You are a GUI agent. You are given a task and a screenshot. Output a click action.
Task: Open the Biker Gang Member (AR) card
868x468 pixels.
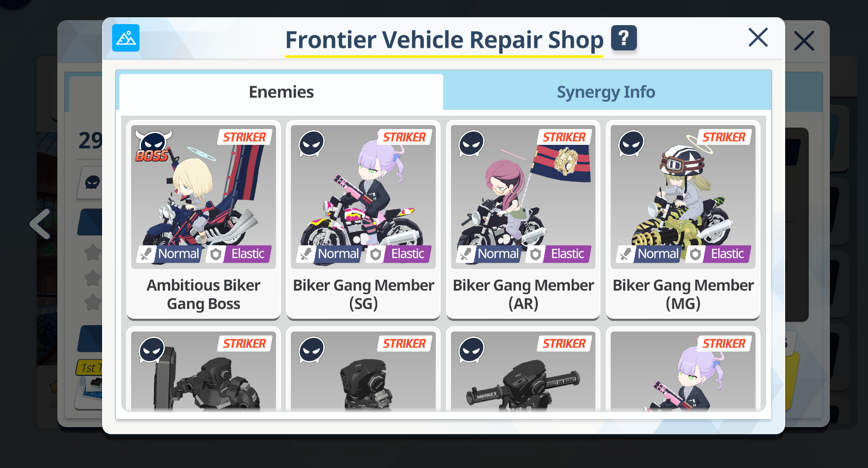pyautogui.click(x=523, y=220)
